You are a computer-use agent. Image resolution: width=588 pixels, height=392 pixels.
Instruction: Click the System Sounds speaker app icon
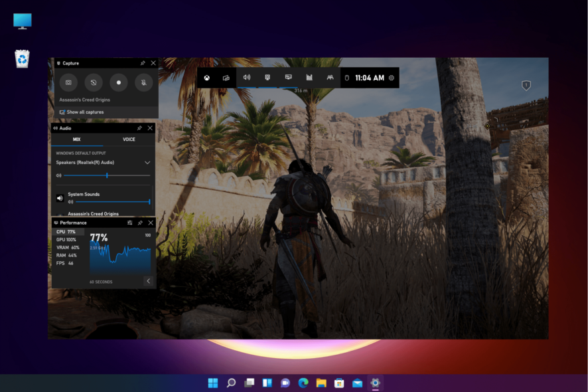coord(60,198)
